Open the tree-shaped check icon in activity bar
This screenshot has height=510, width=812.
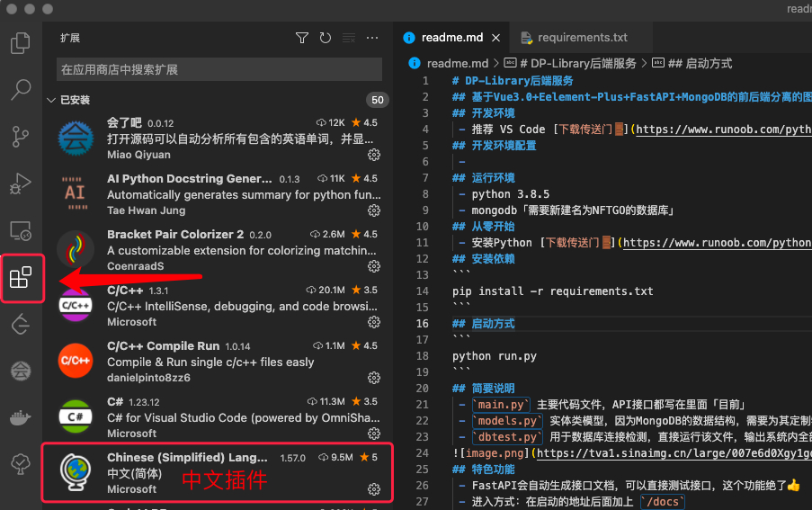pyautogui.click(x=21, y=464)
